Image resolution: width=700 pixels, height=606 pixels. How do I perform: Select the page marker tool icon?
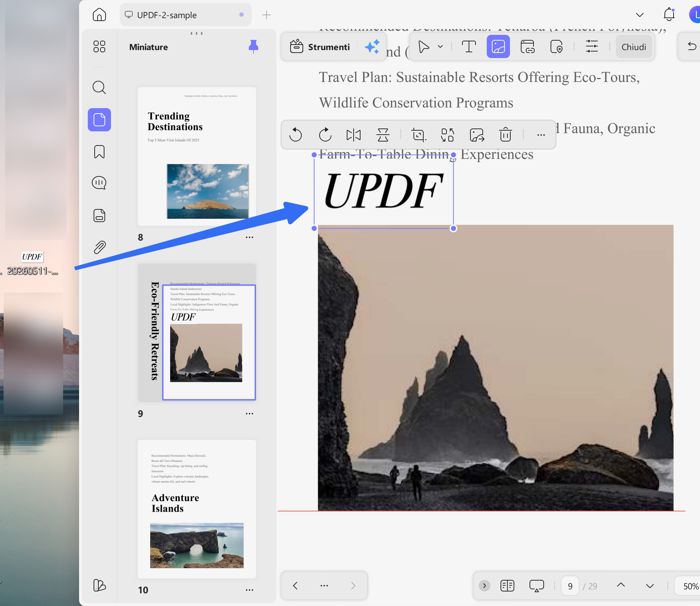(556, 47)
